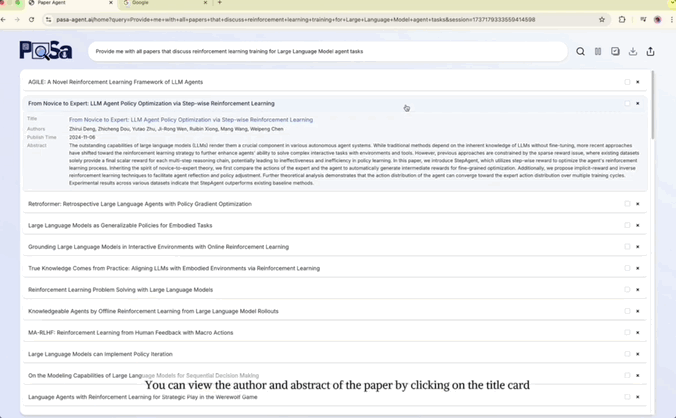The width and height of the screenshot is (676, 418).
Task: Go back in browser history
Action: tap(3, 19)
